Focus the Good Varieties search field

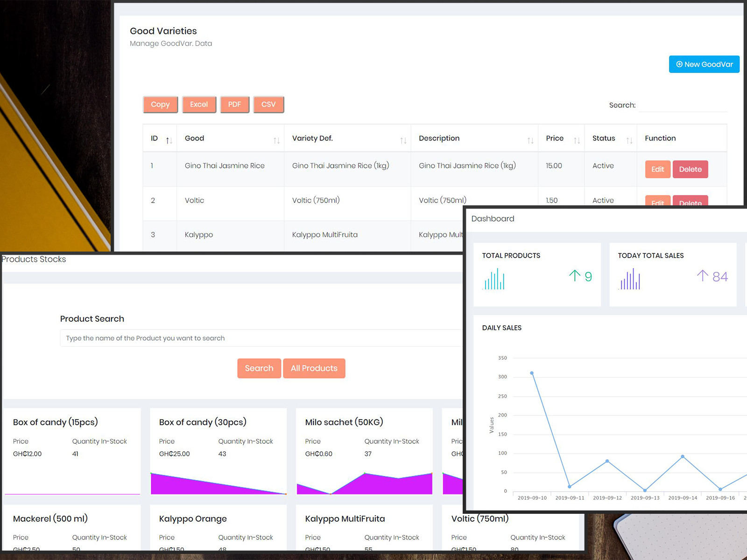(683, 105)
